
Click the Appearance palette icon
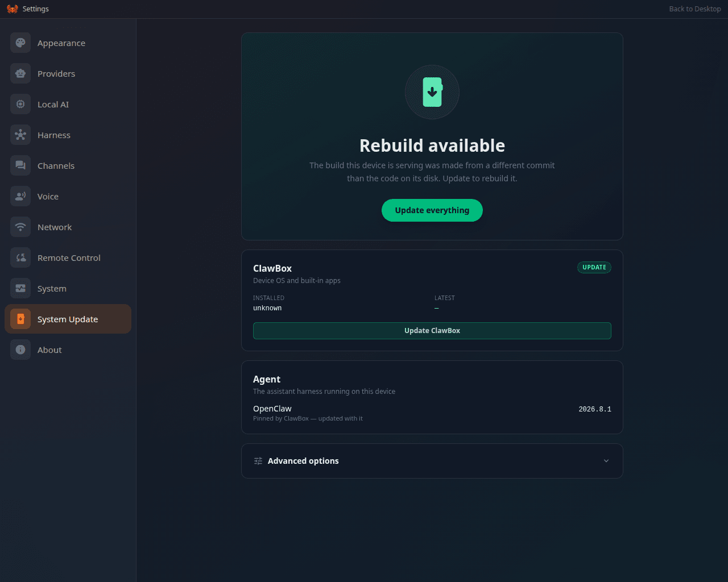click(20, 43)
